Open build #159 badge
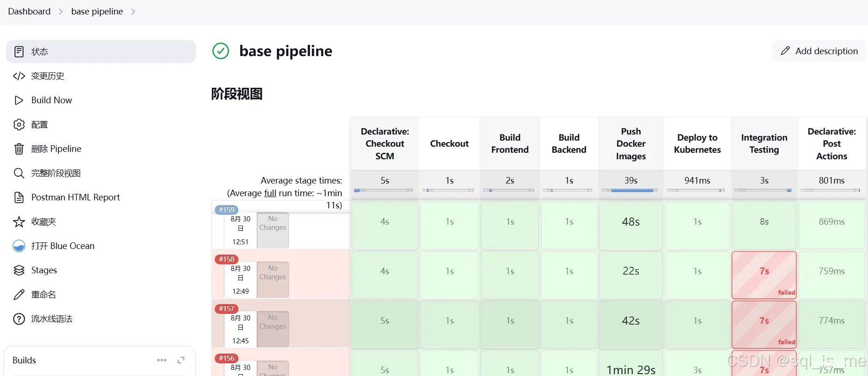Screen dimensions: 868x376 click(226, 210)
